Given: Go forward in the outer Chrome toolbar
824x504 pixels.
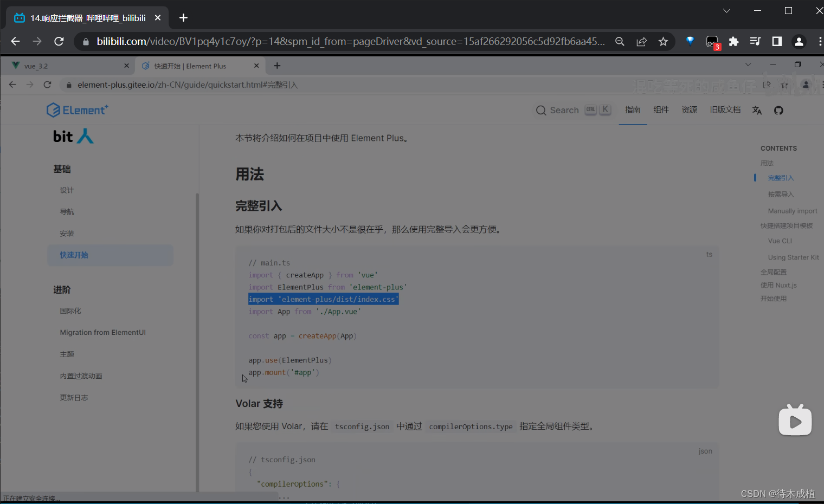Looking at the screenshot, I should pyautogui.click(x=37, y=41).
